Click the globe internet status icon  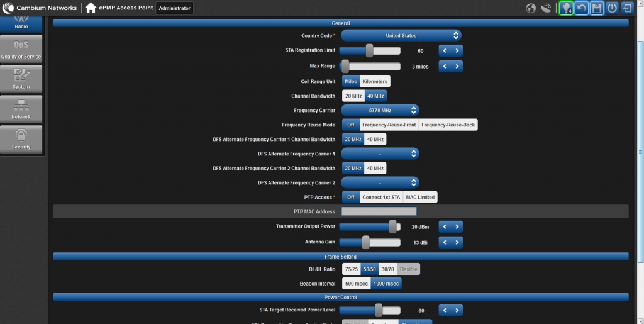531,8
